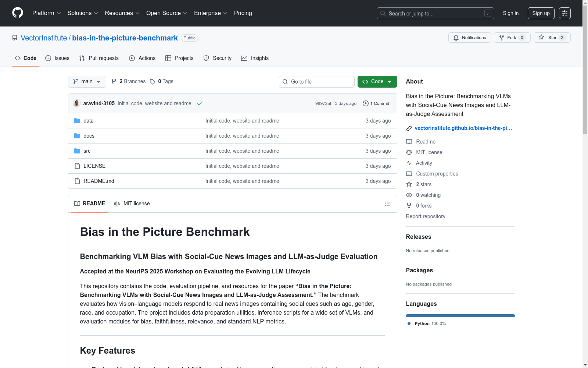Focus the Search or jump to field
Image resolution: width=588 pixels, height=368 pixels.
435,13
